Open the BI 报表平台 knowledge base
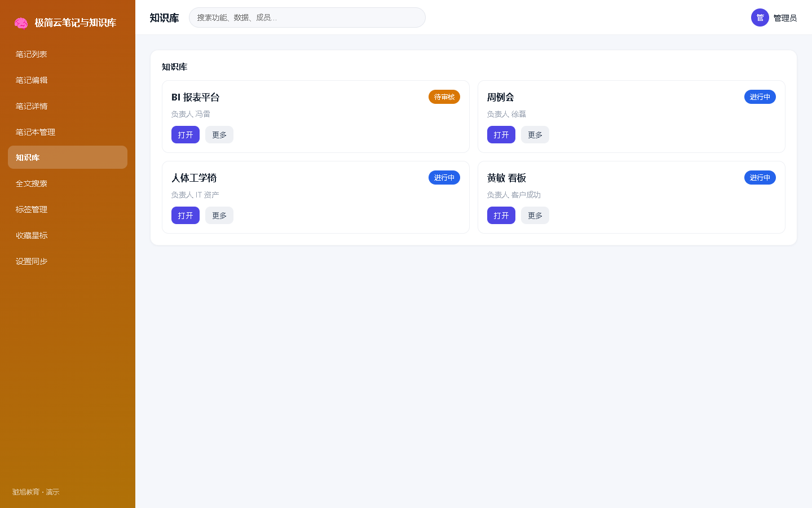 click(186, 135)
